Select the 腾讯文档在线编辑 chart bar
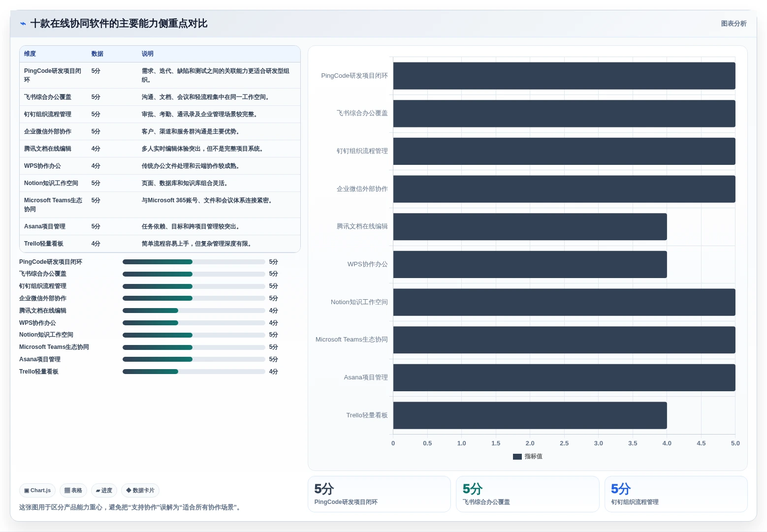Image resolution: width=767 pixels, height=532 pixels. [x=530, y=227]
